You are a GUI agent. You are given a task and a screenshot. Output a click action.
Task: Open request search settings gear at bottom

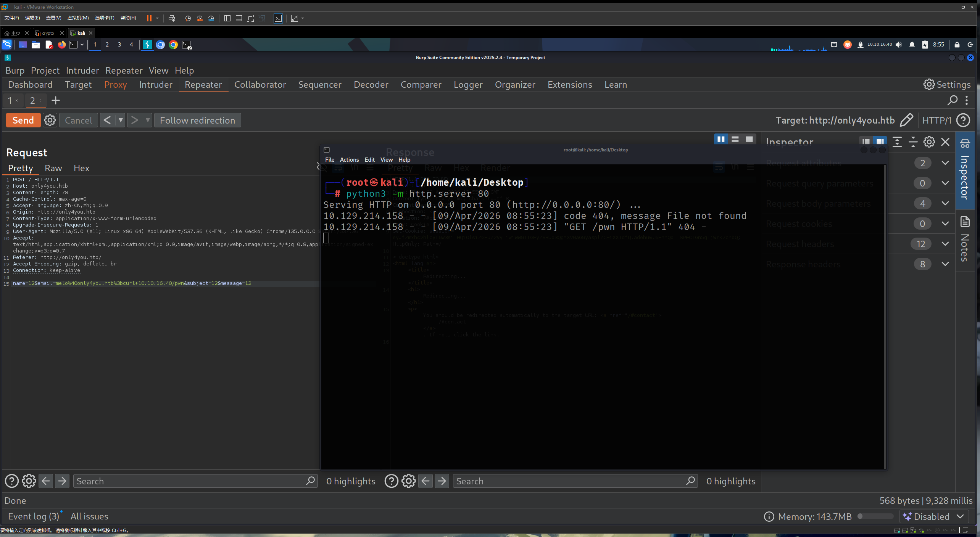(29, 481)
